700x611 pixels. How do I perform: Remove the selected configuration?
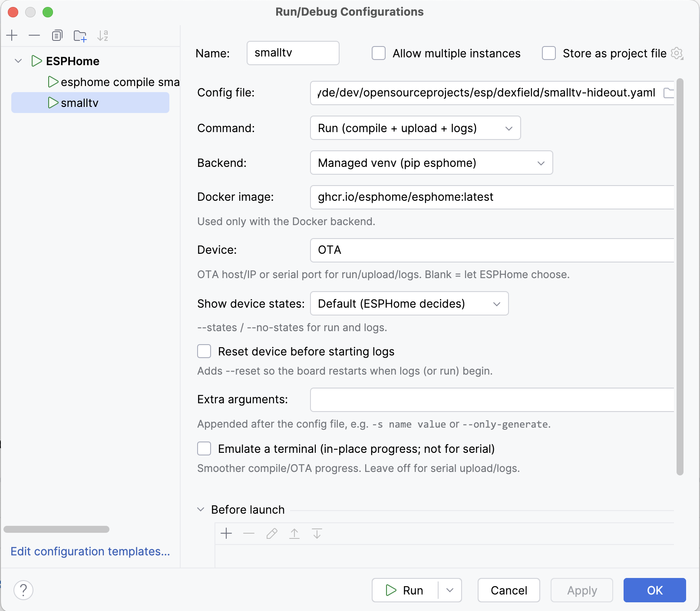click(x=34, y=35)
